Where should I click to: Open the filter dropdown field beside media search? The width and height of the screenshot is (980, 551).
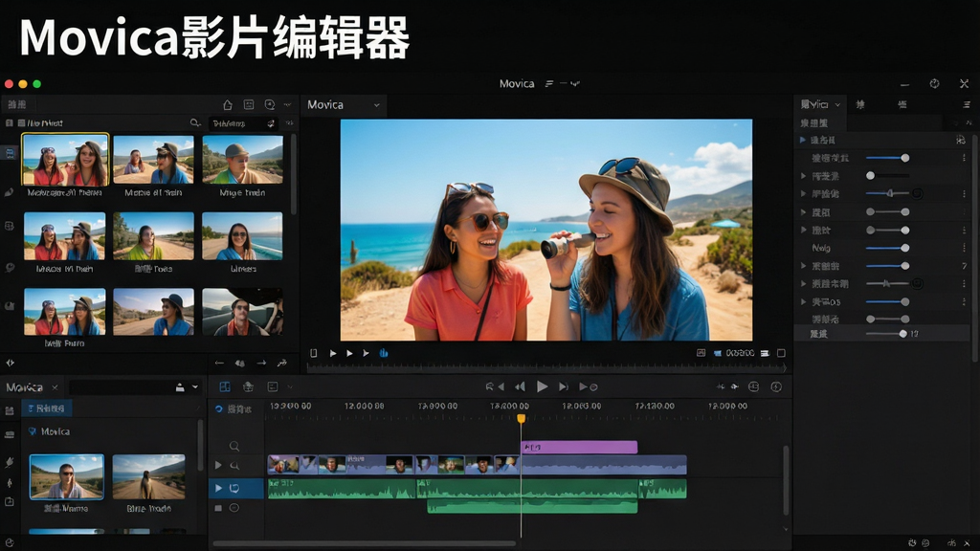(x=242, y=123)
